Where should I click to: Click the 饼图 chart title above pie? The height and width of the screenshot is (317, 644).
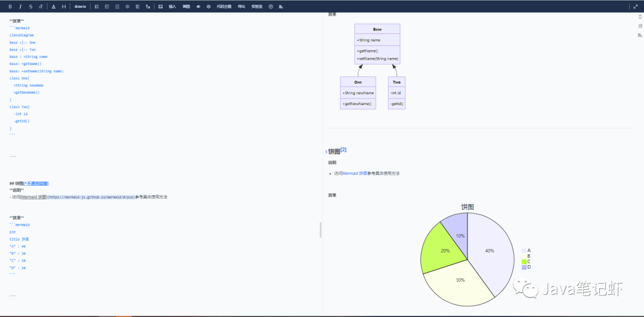(x=467, y=207)
